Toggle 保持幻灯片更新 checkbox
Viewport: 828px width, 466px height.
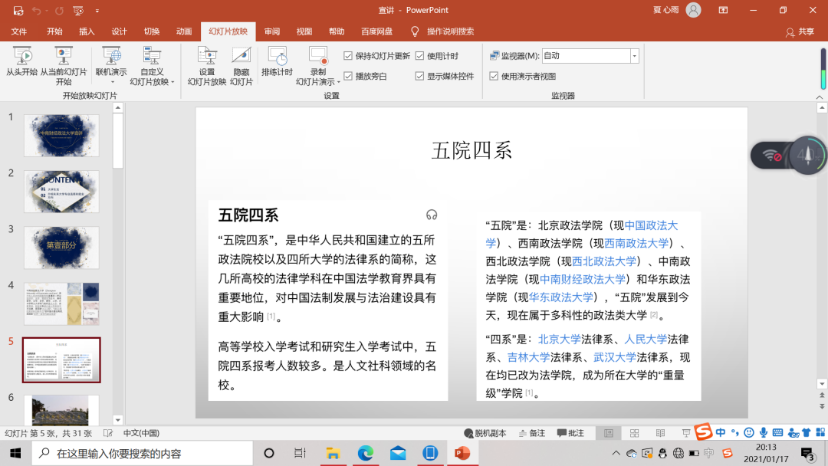coord(348,55)
